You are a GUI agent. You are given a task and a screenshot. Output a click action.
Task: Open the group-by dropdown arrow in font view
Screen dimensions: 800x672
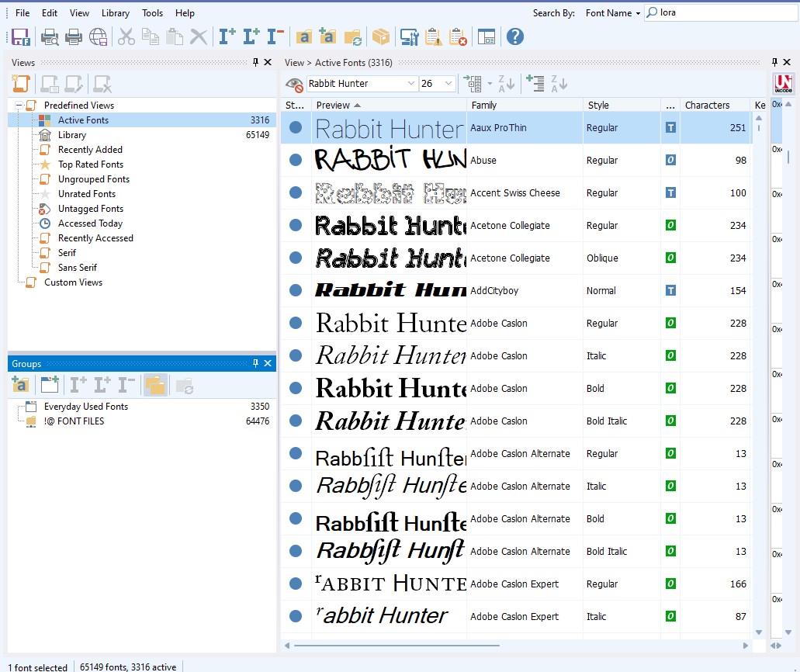click(490, 84)
